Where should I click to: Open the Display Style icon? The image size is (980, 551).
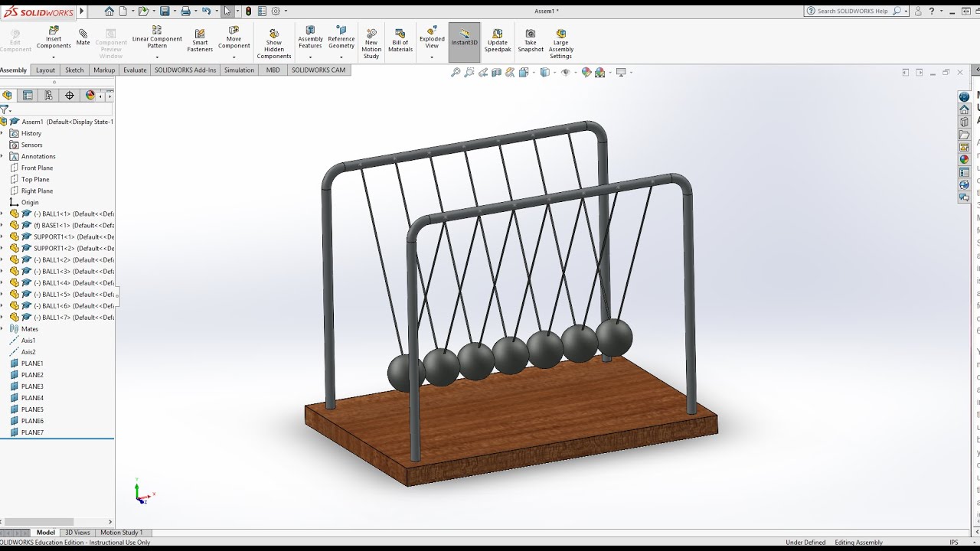[x=544, y=73]
